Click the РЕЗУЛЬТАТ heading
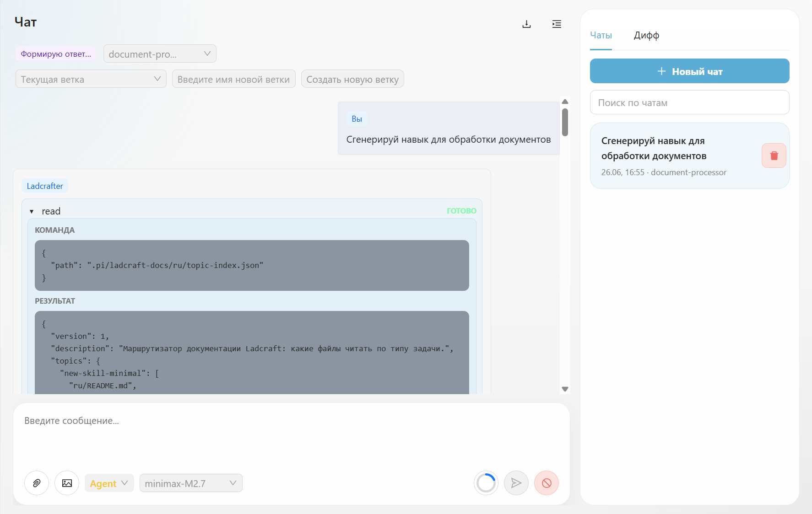 pos(55,301)
